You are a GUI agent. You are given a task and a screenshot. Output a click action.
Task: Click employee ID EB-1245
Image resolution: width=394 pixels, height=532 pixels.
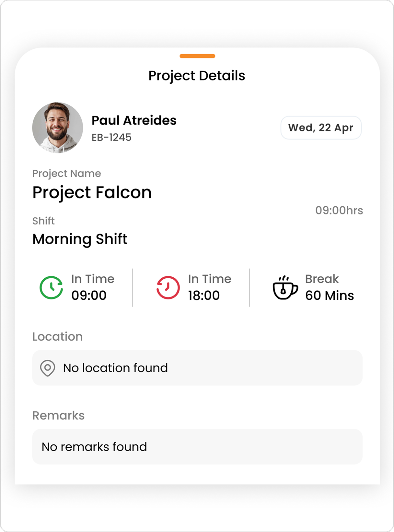[x=111, y=137]
